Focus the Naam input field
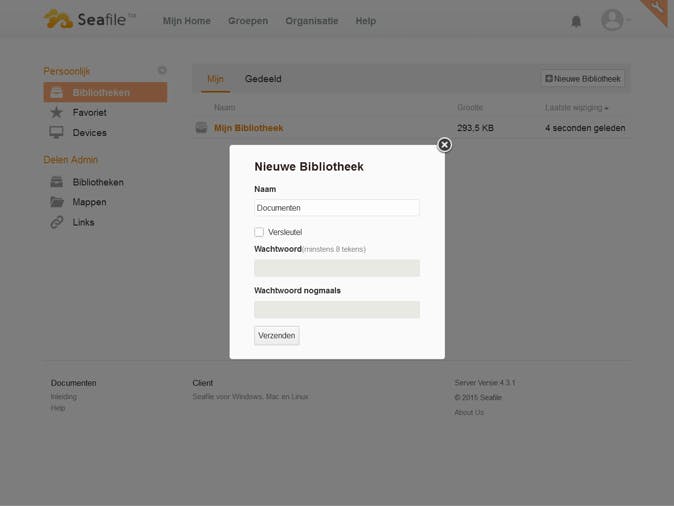Screen dimensions: 674x506 (337, 208)
